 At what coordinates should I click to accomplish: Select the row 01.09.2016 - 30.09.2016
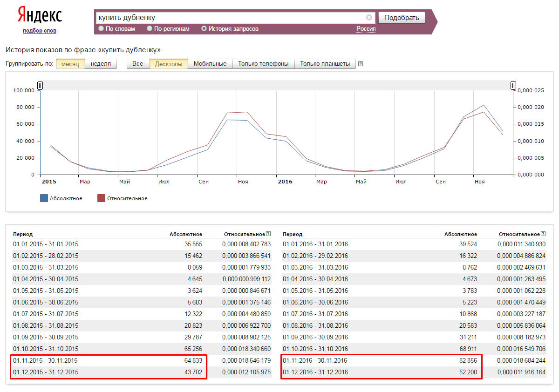414,337
